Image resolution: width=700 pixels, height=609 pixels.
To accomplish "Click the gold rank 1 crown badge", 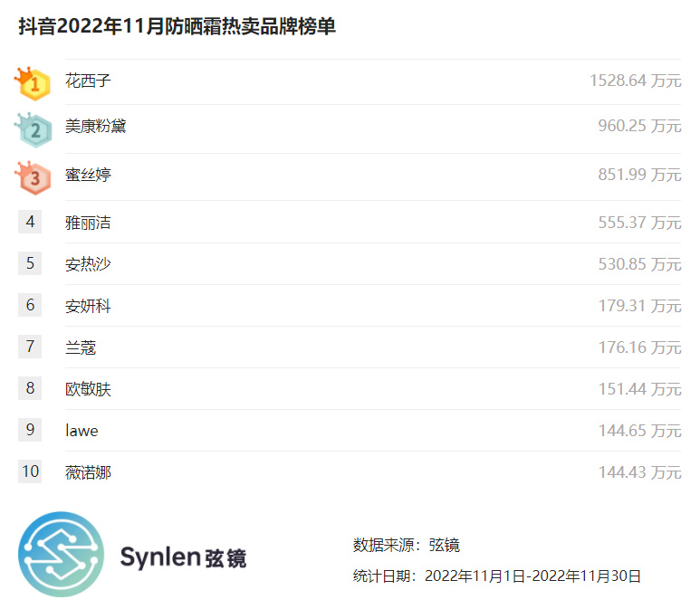I will (33, 83).
